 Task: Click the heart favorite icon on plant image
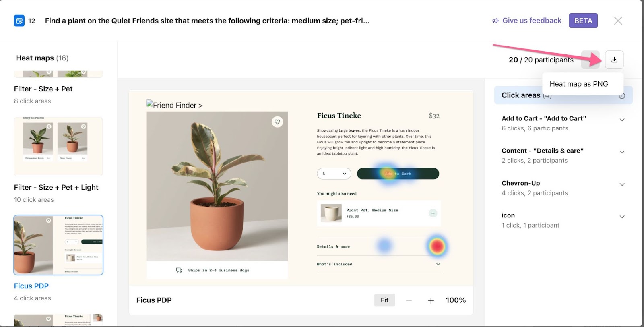coord(277,122)
